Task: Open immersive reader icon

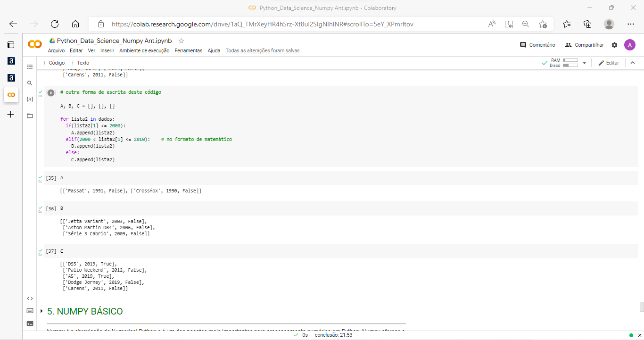Action: pyautogui.click(x=509, y=24)
